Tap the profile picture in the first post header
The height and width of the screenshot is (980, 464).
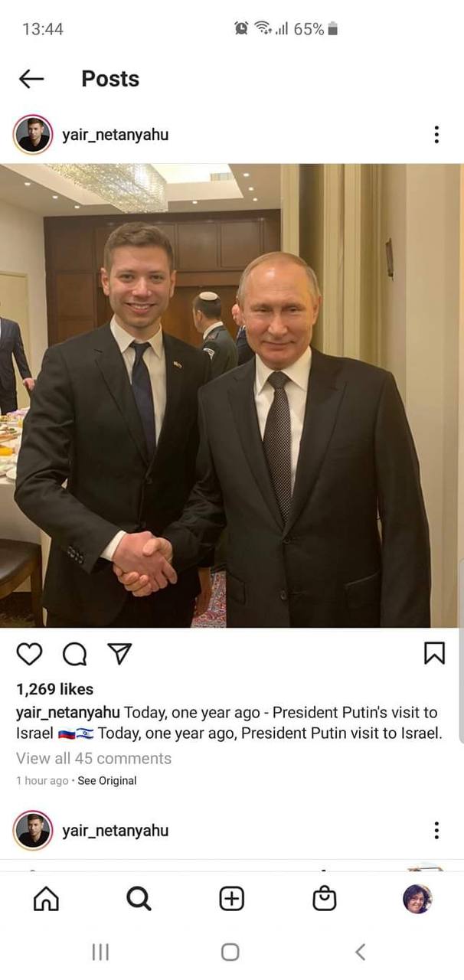(33, 136)
